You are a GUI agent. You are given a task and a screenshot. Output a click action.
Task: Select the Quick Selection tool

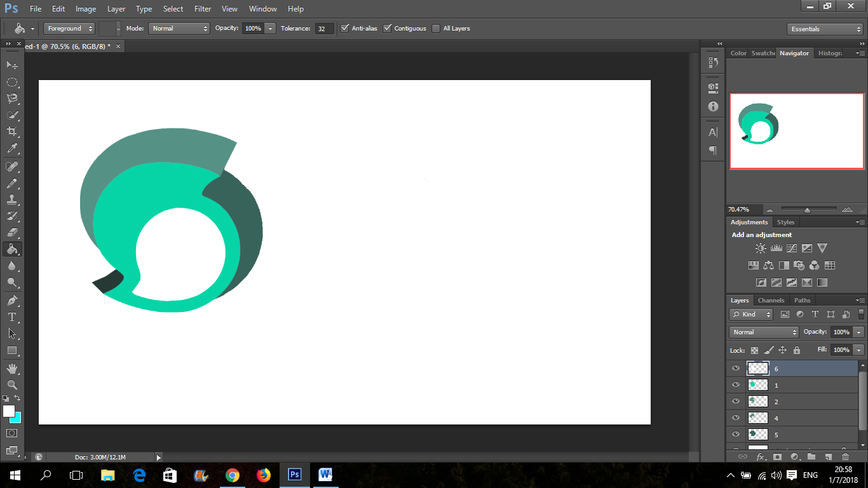coord(12,115)
